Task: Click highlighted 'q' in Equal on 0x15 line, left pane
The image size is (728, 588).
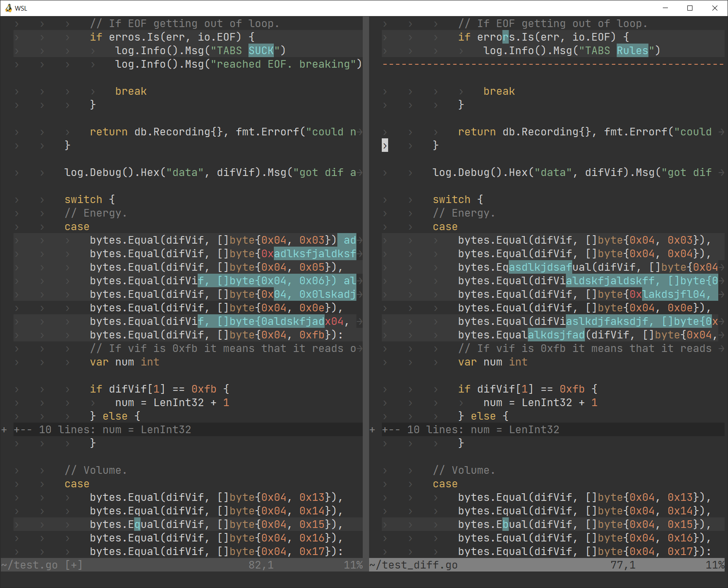Action: point(137,524)
